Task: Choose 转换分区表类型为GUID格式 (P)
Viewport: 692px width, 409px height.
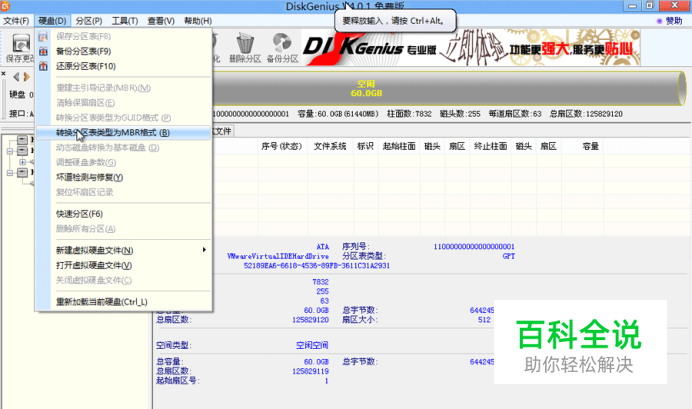Action: [x=124, y=118]
